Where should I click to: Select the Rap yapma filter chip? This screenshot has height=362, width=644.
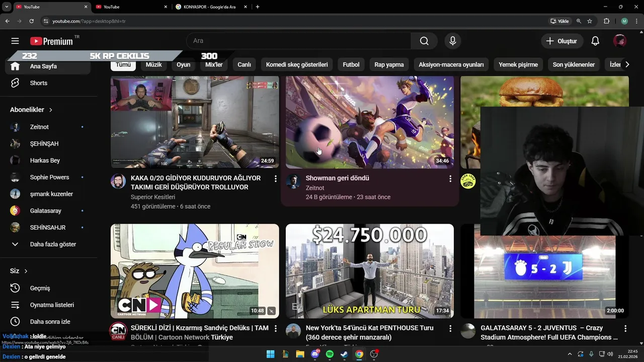click(389, 64)
